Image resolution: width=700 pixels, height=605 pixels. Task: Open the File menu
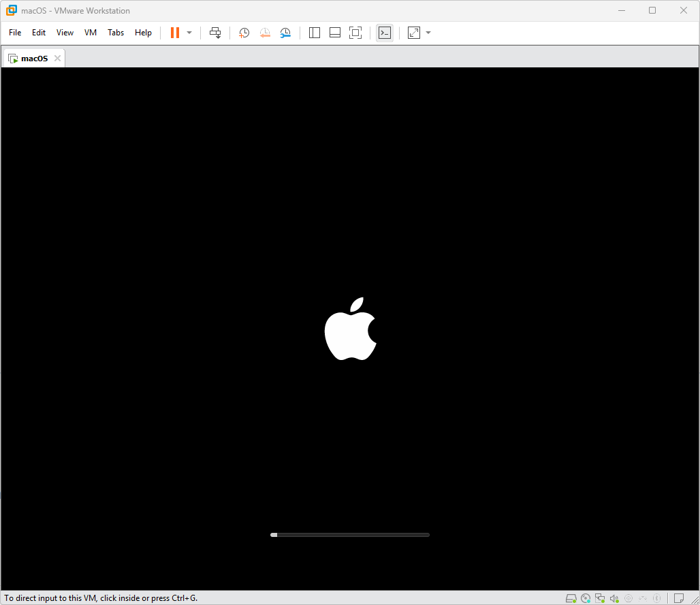[x=15, y=33]
